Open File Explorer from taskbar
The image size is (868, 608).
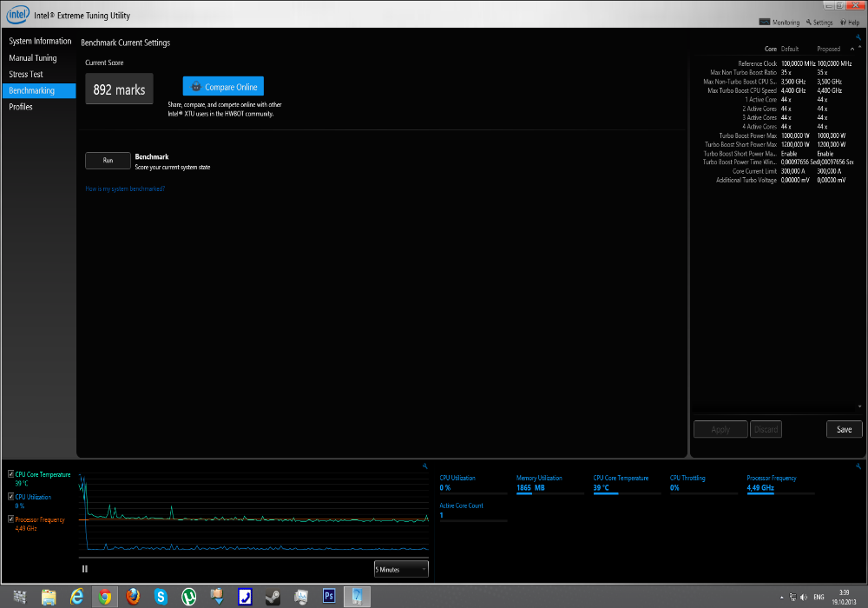pos(49,597)
